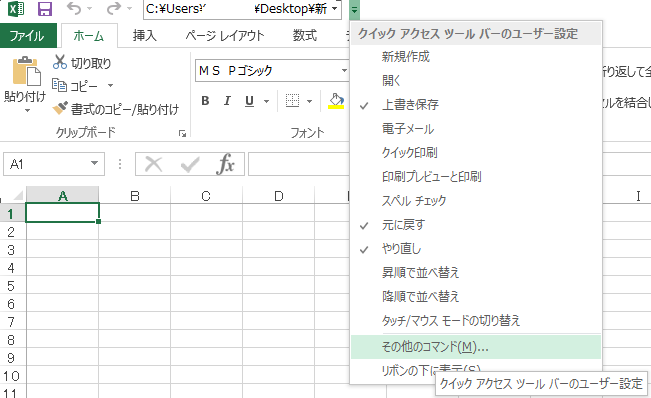Click 書式のコピー/貼り付け format painter
The image size is (651, 398).
pyautogui.click(x=116, y=109)
